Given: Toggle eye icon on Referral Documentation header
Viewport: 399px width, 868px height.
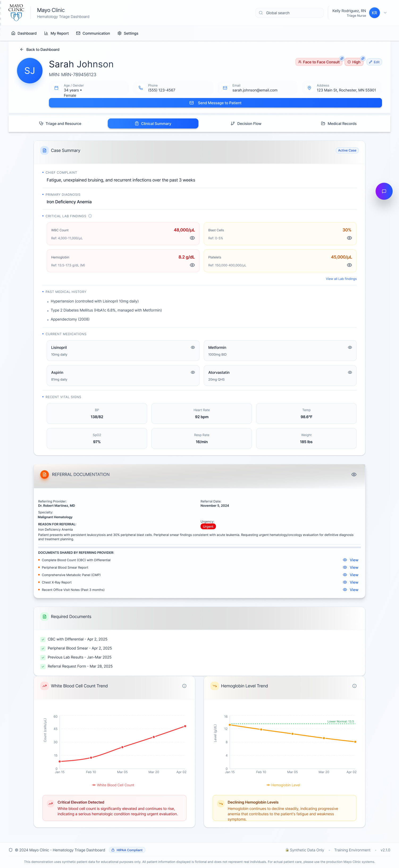Looking at the screenshot, I should 354,474.
